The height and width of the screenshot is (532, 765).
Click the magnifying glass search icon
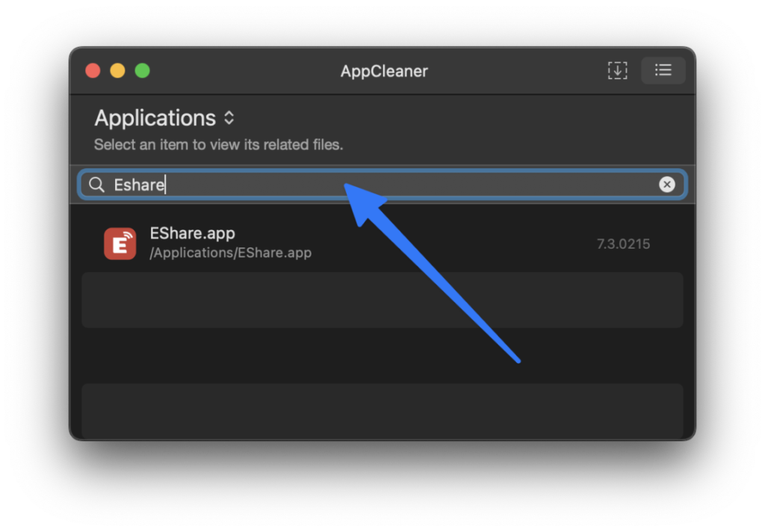96,185
